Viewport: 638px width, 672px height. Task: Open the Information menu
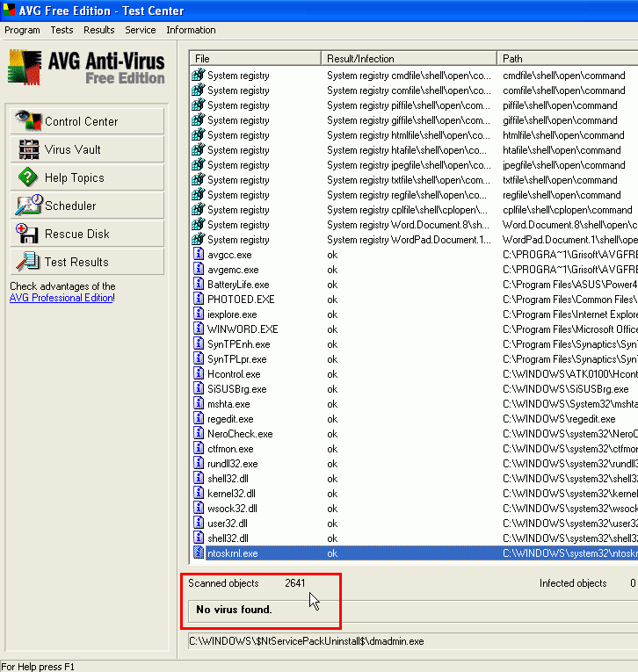pos(191,30)
